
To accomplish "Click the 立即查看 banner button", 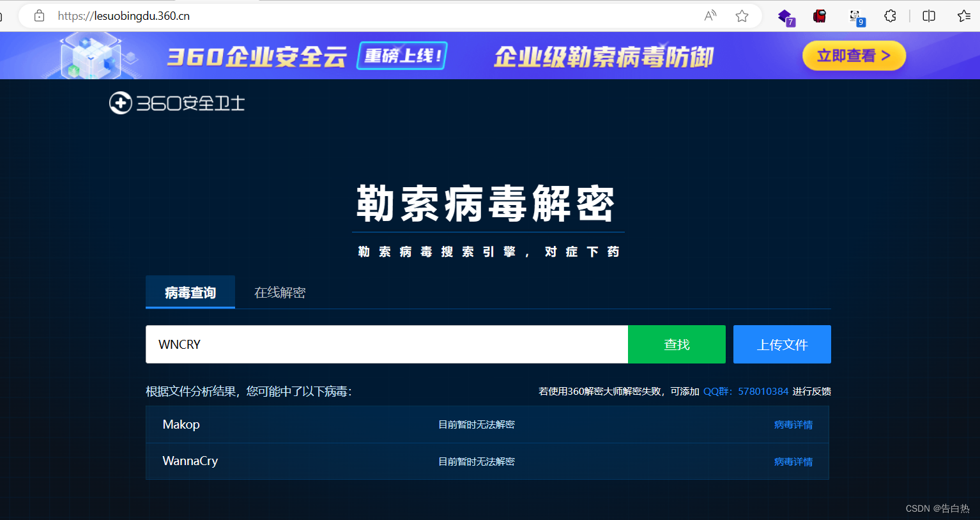I will pyautogui.click(x=854, y=56).
